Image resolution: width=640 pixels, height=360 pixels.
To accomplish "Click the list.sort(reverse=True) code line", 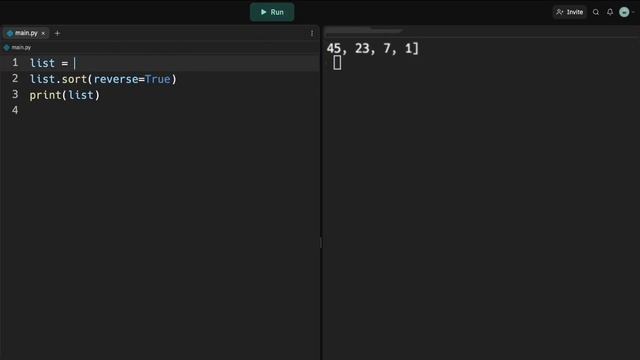I will pyautogui.click(x=103, y=79).
